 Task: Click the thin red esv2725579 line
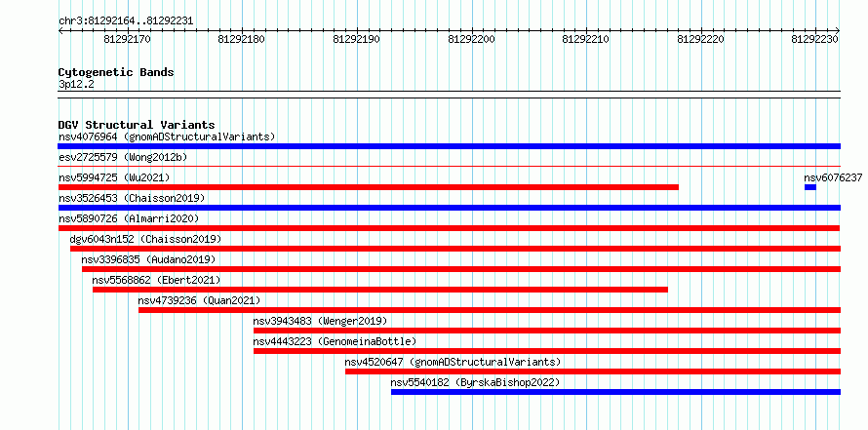tap(449, 166)
